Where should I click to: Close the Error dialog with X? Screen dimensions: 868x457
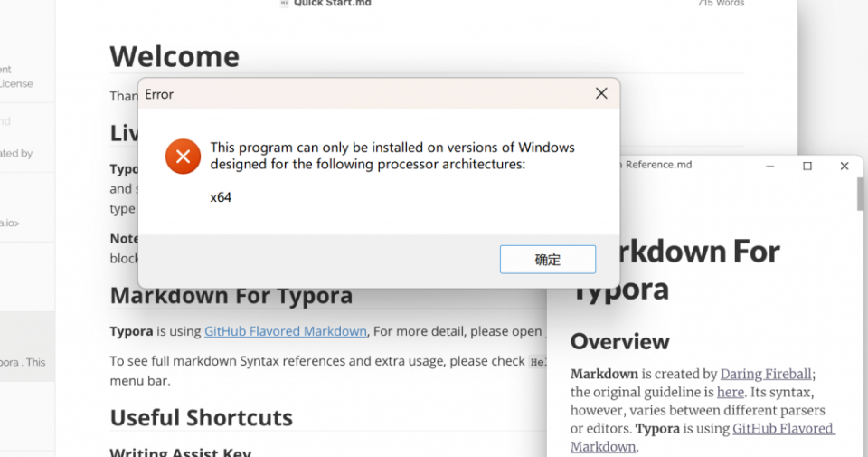601,93
